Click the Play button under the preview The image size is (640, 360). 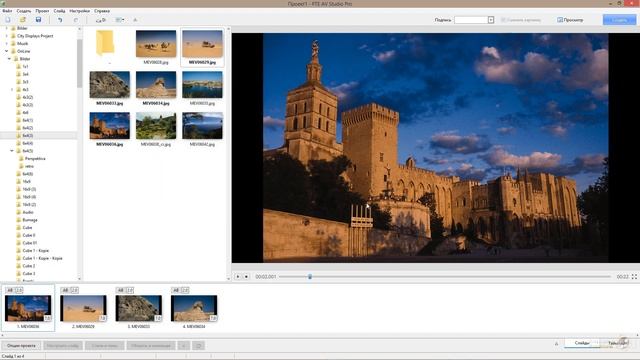click(238, 276)
